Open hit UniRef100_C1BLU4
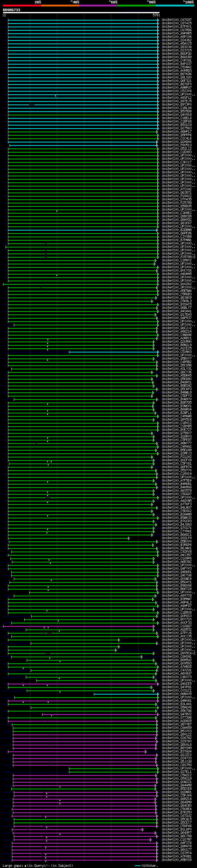Screen dimensions: 197x868 tap(176, 108)
